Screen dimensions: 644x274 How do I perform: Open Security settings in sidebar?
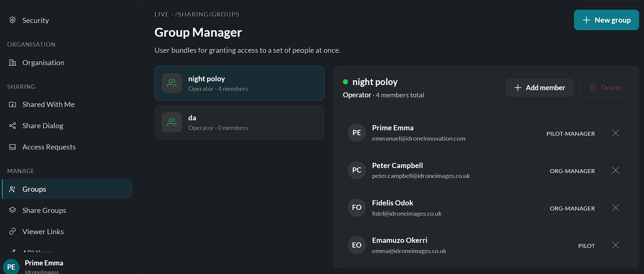[67, 20]
